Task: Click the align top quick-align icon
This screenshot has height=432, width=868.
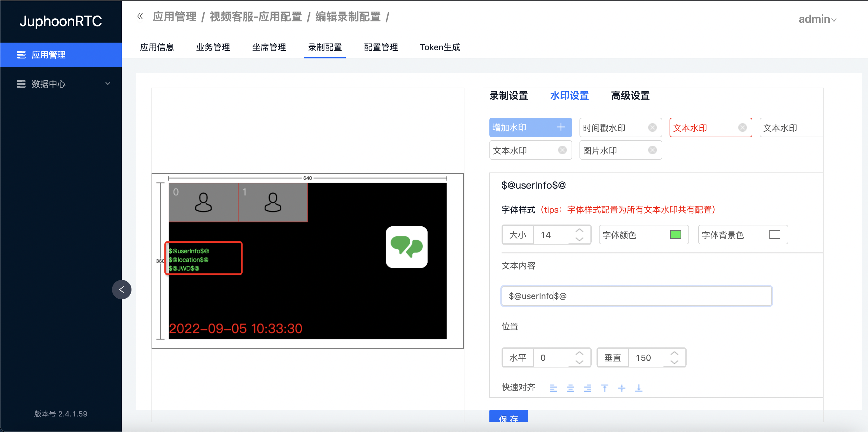Action: (605, 388)
